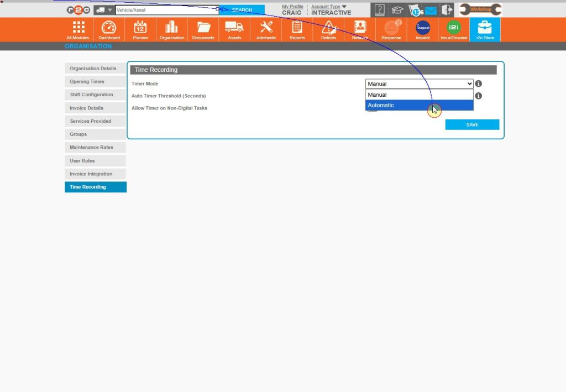
Task: Open Maintenance Rates section
Action: point(95,147)
